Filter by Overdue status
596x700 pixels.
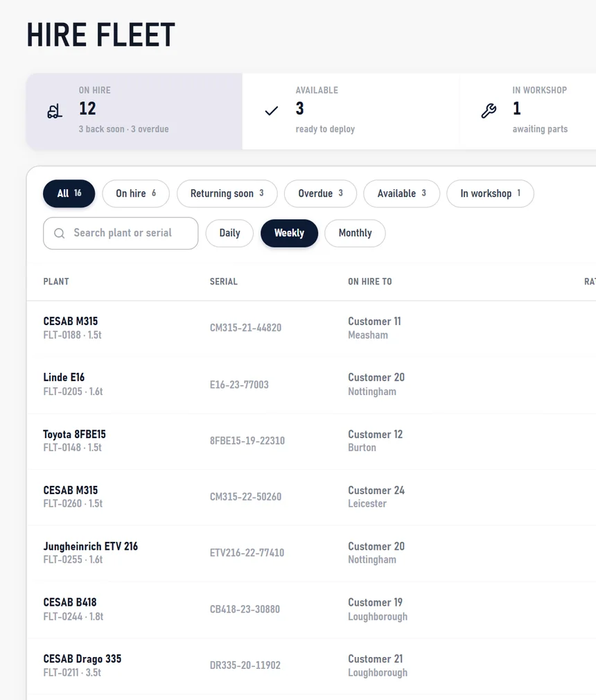pos(320,193)
